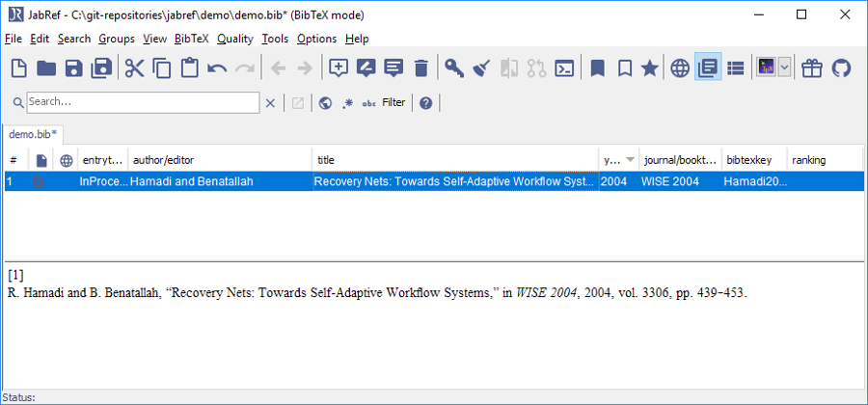Viewport: 868px width, 405px height.
Task: Click the save all databases icon
Action: pos(101,67)
